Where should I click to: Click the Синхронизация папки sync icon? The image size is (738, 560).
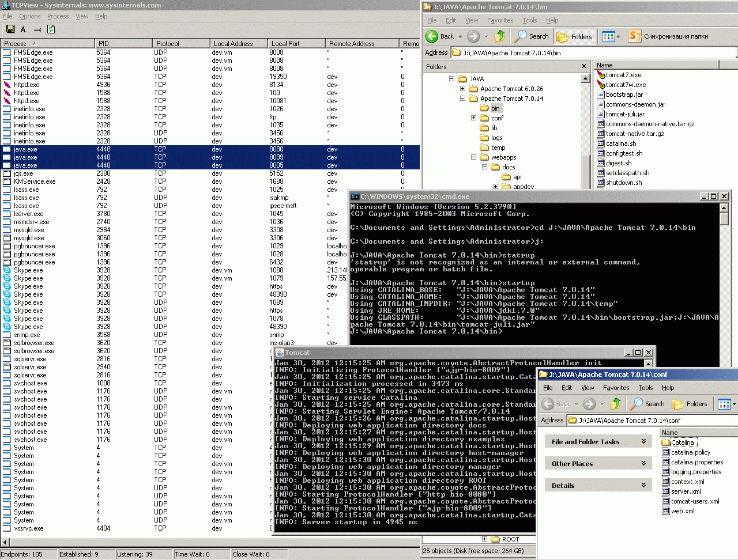click(635, 36)
